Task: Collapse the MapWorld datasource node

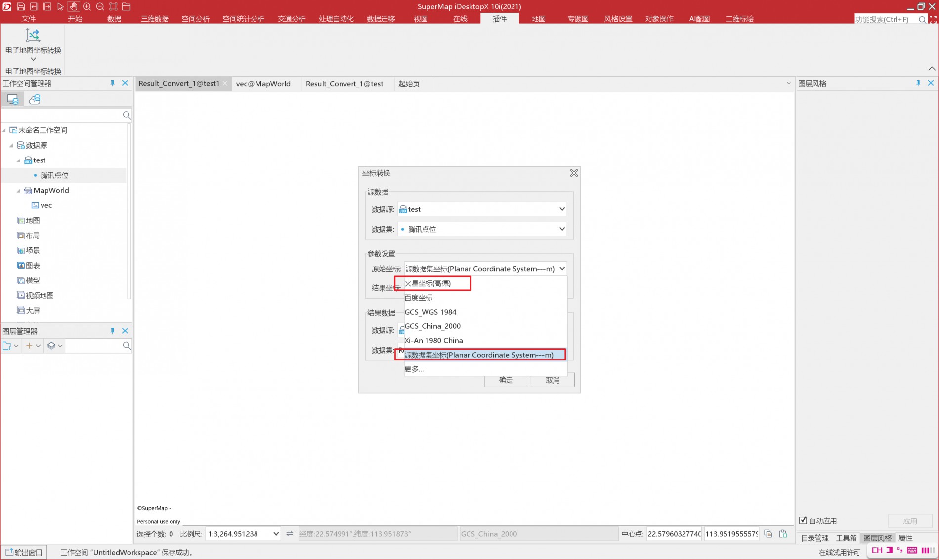Action: [x=19, y=191]
